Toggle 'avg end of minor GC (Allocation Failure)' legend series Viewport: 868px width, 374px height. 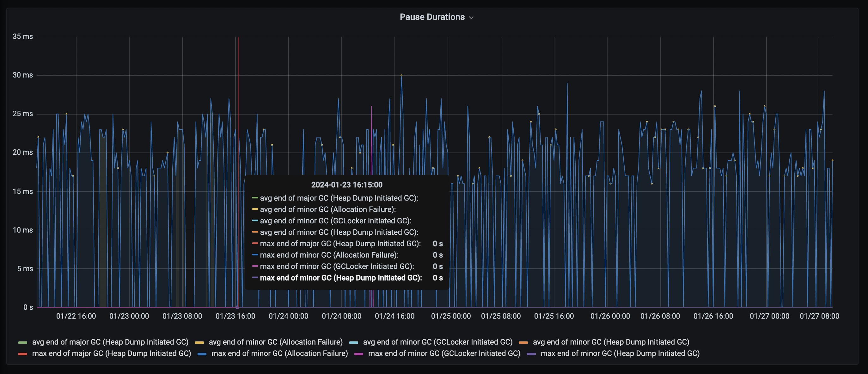coord(275,342)
